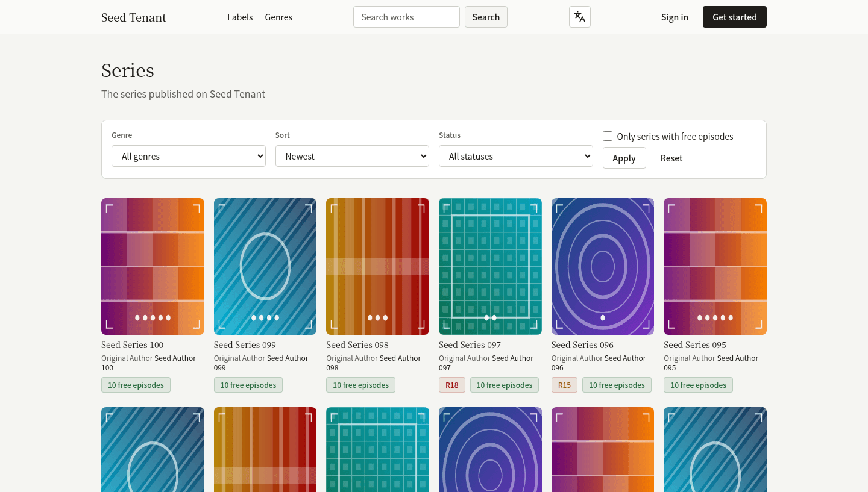Screen dimensions: 868x492
Task: Open the Seed Series 098 cover thumbnail
Action: click(x=377, y=266)
